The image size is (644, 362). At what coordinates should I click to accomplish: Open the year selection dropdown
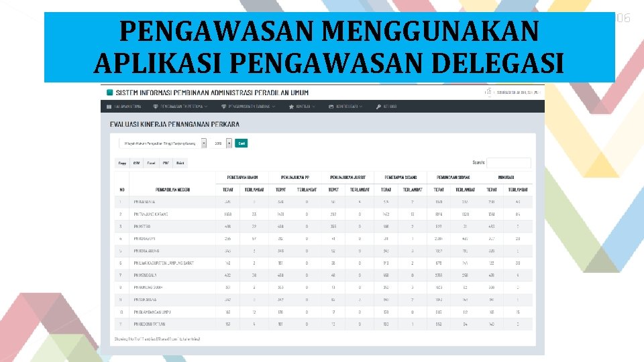[221, 143]
